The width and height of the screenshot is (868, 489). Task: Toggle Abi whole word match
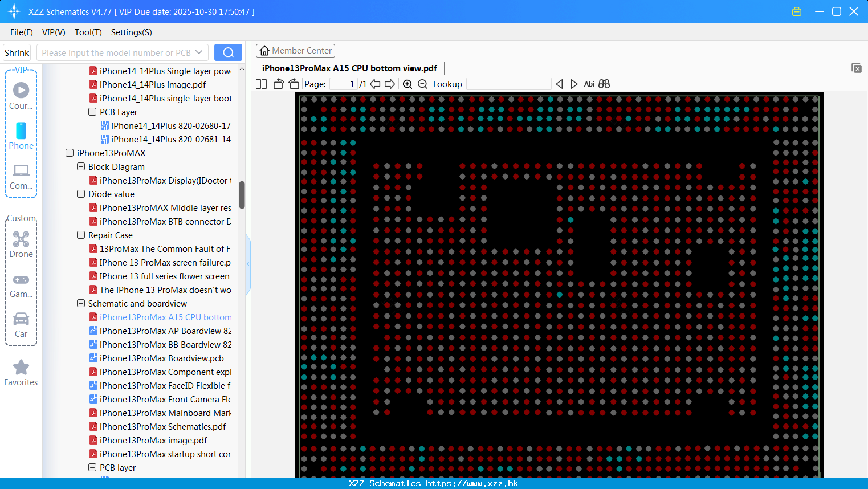(x=589, y=84)
